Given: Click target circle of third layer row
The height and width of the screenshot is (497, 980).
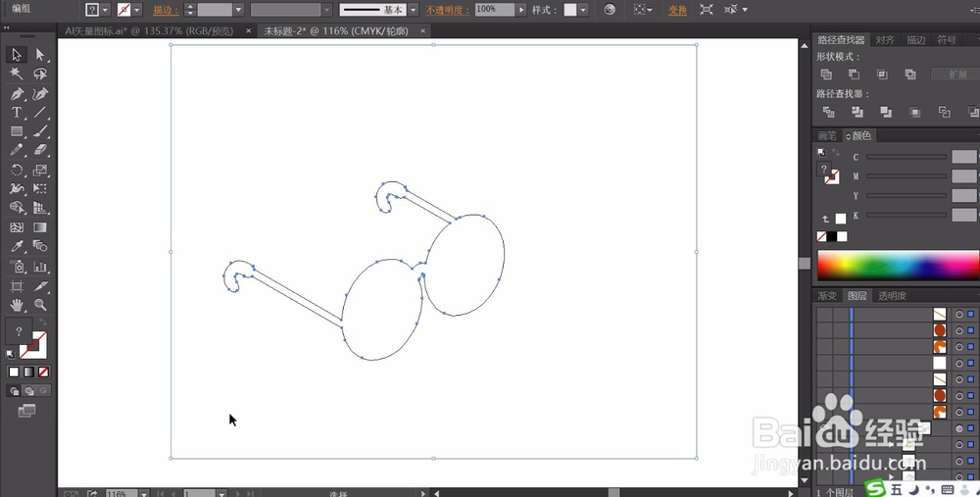Looking at the screenshot, I should (959, 347).
